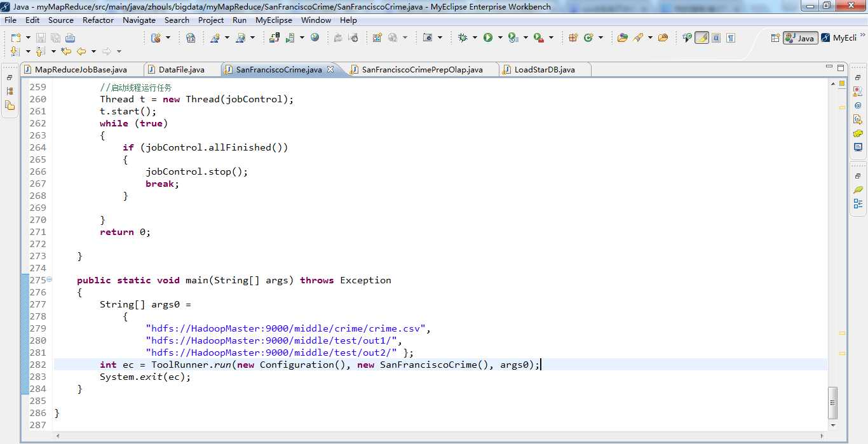Click the Open Perspective icon

tap(775, 38)
